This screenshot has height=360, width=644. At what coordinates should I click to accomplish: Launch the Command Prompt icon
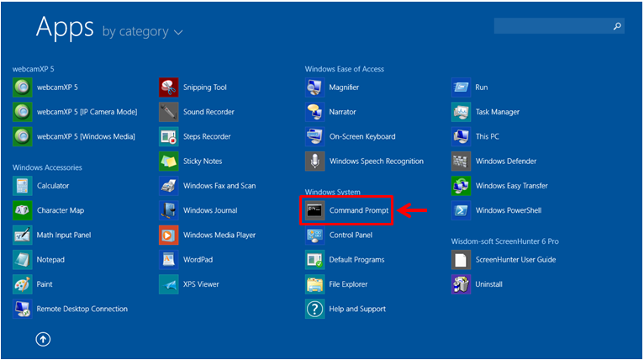pos(315,210)
